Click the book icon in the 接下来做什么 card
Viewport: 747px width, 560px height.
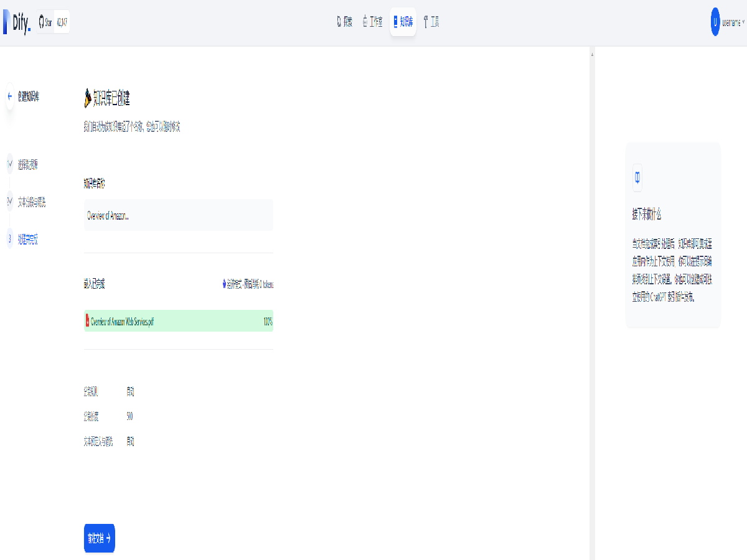[637, 178]
